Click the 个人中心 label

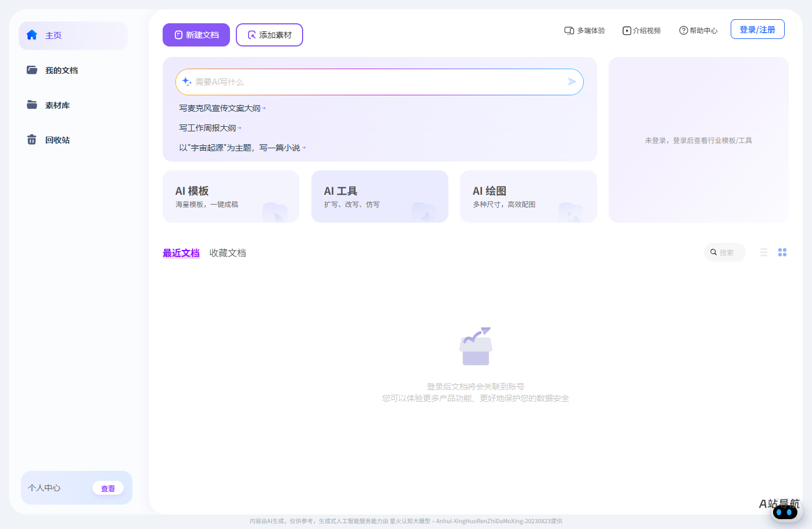(44, 488)
